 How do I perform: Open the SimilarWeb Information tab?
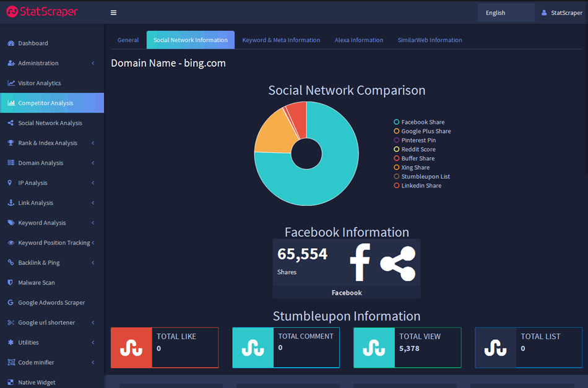point(430,40)
